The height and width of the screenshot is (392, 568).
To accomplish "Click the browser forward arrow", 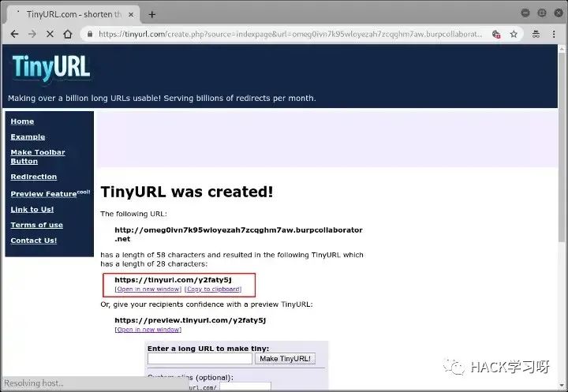I will point(32,34).
